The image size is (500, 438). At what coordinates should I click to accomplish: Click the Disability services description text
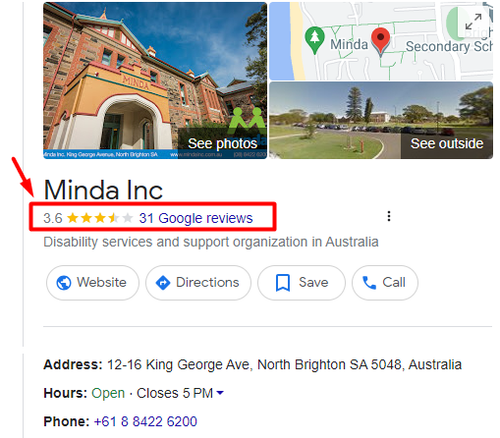[x=211, y=242]
